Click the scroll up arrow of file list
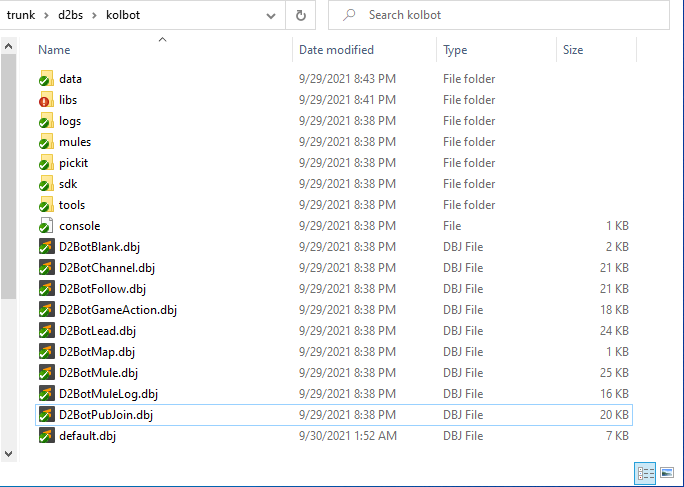 (x=8, y=46)
